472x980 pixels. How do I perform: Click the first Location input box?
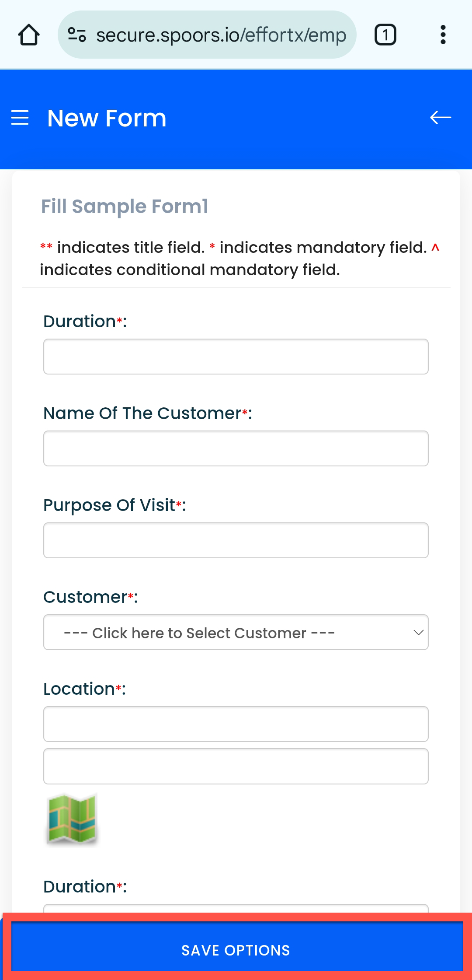236,724
